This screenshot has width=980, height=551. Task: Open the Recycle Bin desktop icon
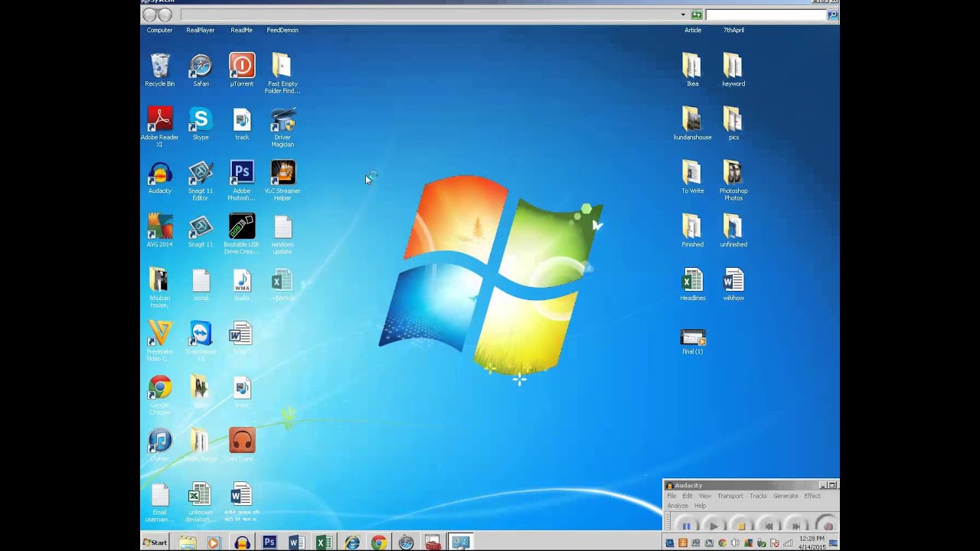[160, 70]
